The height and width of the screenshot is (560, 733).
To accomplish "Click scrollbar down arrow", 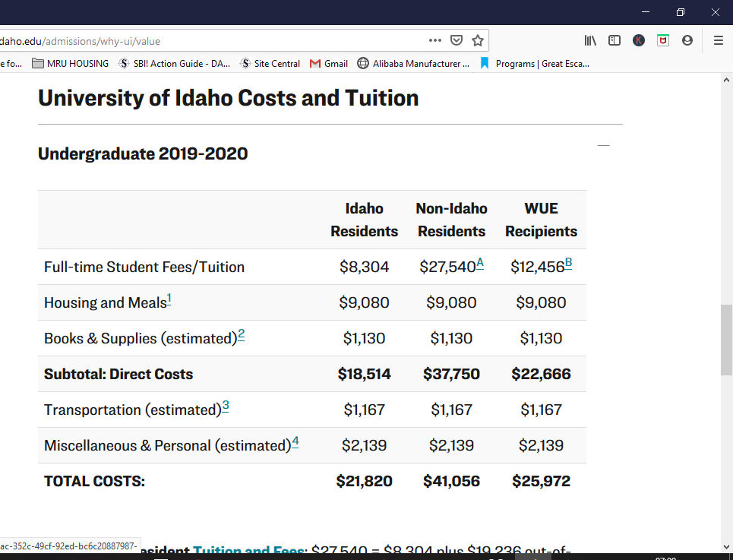I will point(726,547).
